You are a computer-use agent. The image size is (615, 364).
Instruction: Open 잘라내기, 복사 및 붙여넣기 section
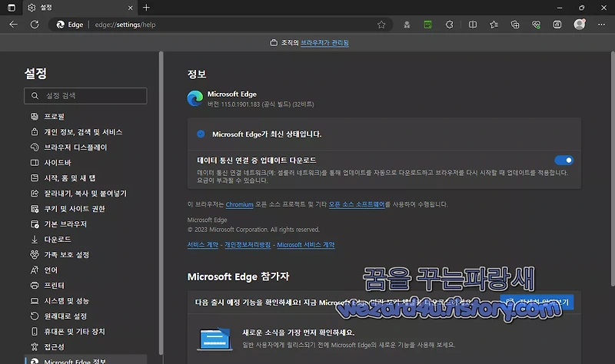pos(86,194)
